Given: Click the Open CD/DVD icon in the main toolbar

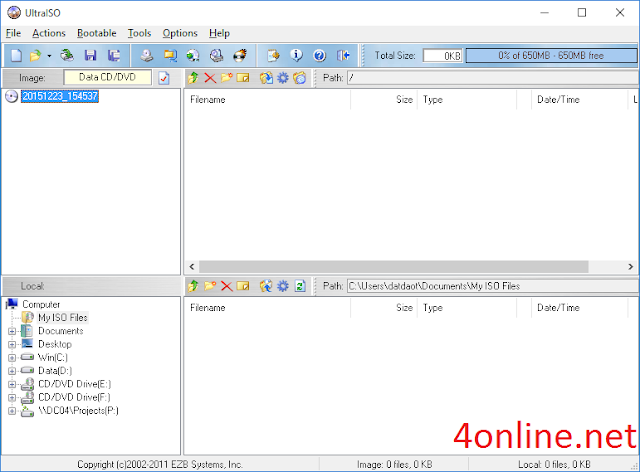Looking at the screenshot, I should [67, 56].
